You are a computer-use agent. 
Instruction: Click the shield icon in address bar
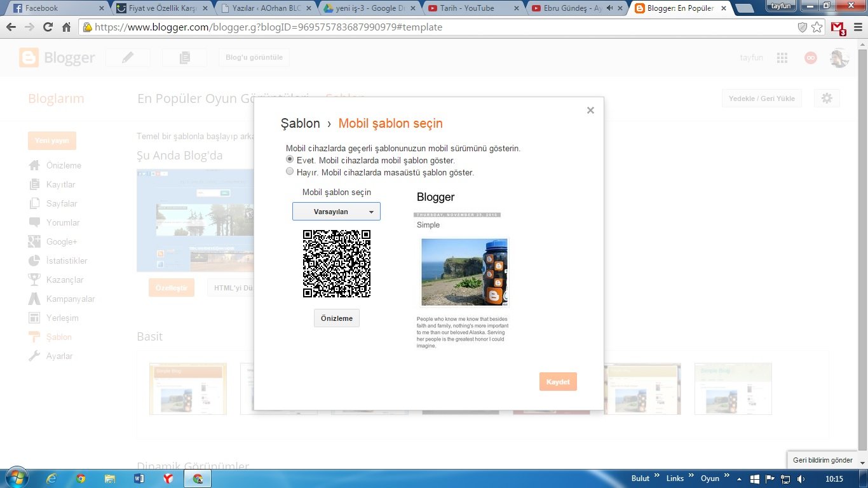click(803, 27)
